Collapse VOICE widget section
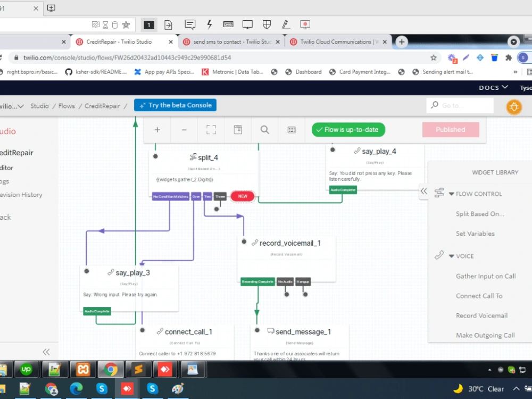 [452, 256]
